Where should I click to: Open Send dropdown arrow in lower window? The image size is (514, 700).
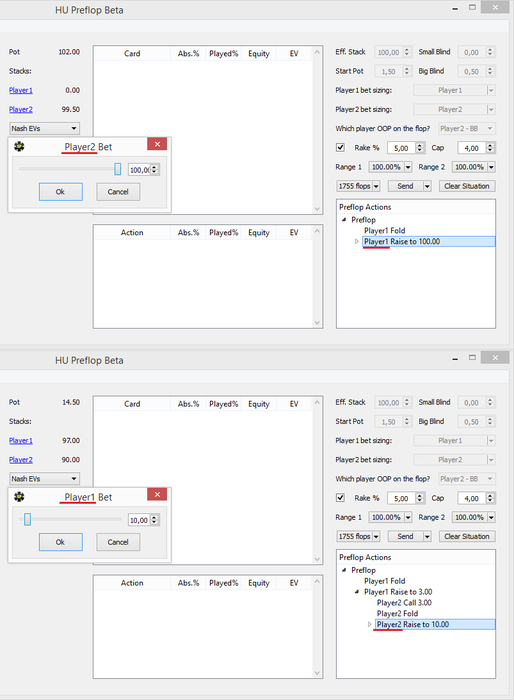(427, 536)
